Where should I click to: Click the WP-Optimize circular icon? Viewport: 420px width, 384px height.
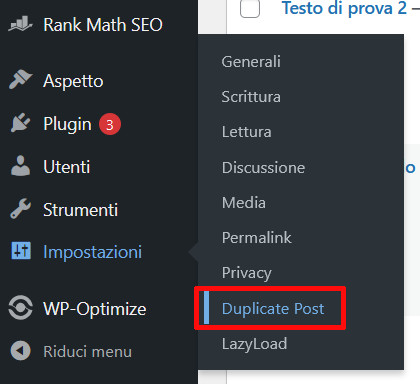pos(20,307)
